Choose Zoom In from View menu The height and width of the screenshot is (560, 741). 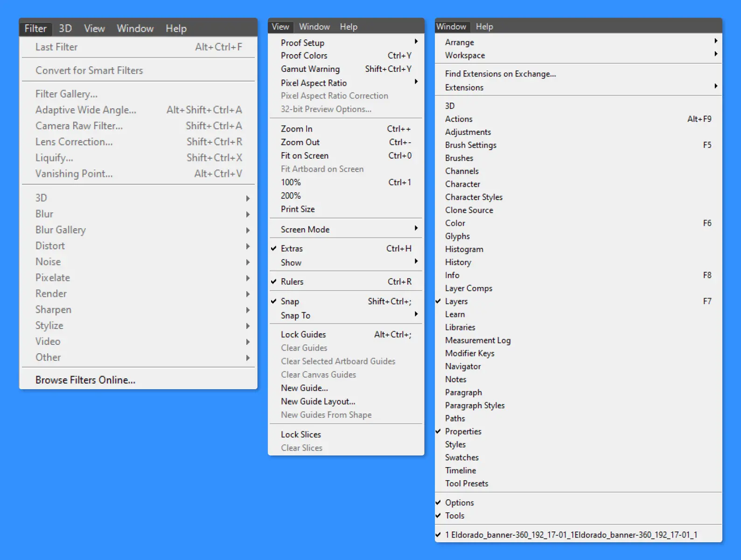[346, 129]
